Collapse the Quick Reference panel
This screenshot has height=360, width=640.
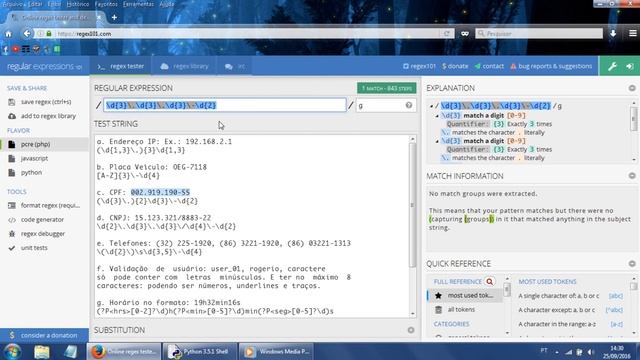[x=632, y=264]
